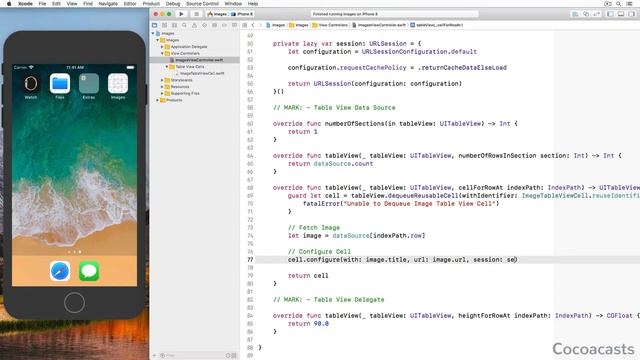The height and width of the screenshot is (360, 640).
Task: Expand the Resources group
Action: coord(162,87)
